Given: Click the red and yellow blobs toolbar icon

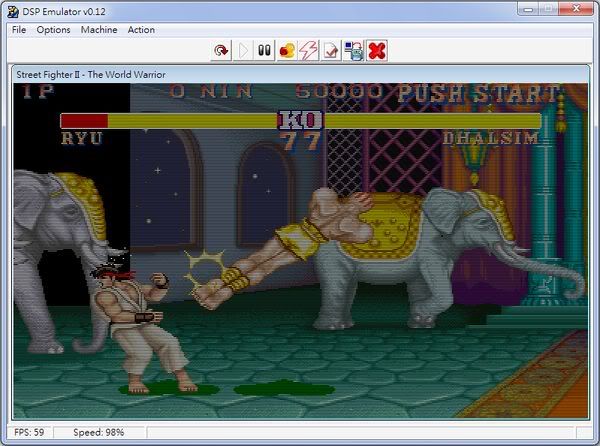Looking at the screenshot, I should click(x=287, y=50).
